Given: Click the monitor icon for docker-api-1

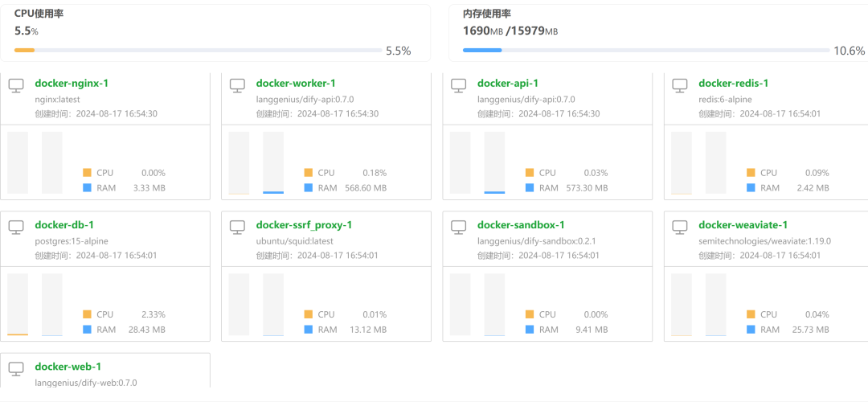Looking at the screenshot, I should click(x=458, y=84).
